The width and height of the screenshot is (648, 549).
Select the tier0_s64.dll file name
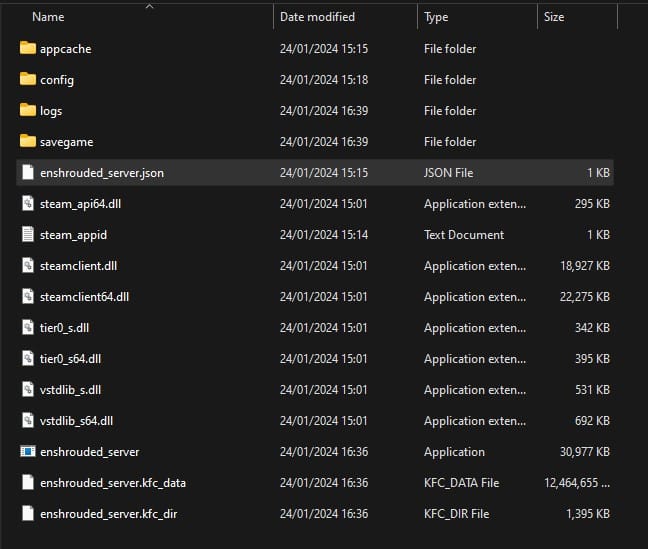click(x=70, y=359)
